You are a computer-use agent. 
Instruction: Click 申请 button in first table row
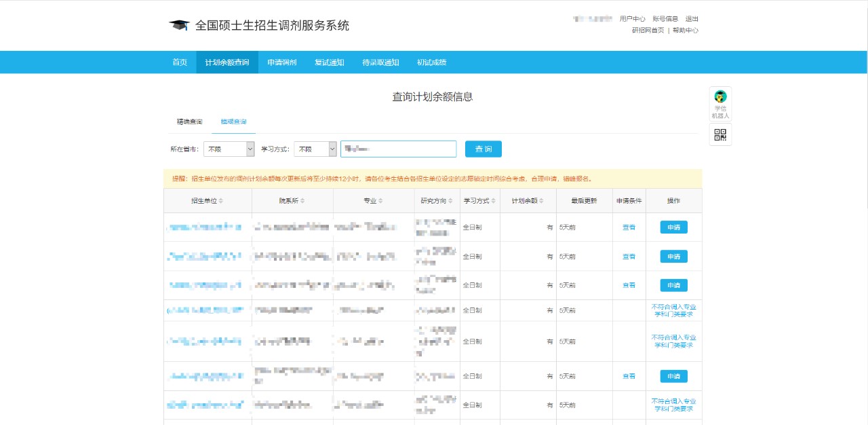point(673,227)
